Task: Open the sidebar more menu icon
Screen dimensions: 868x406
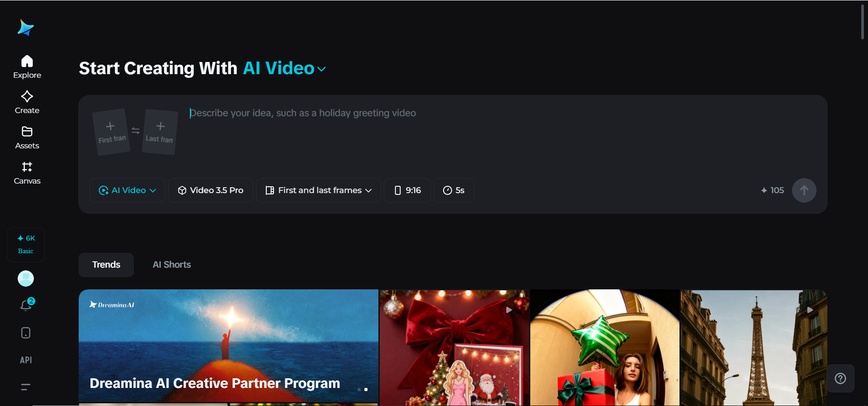Action: 26,387
